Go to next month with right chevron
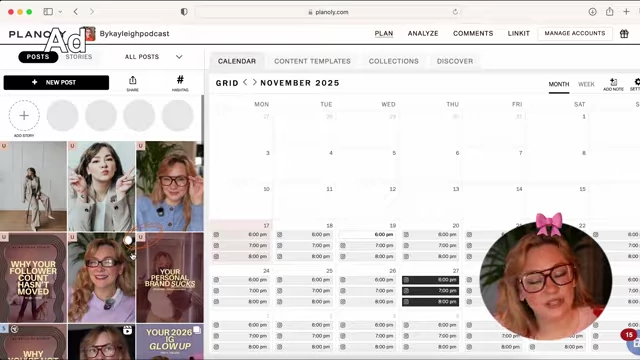The height and width of the screenshot is (360, 640). pos(254,82)
